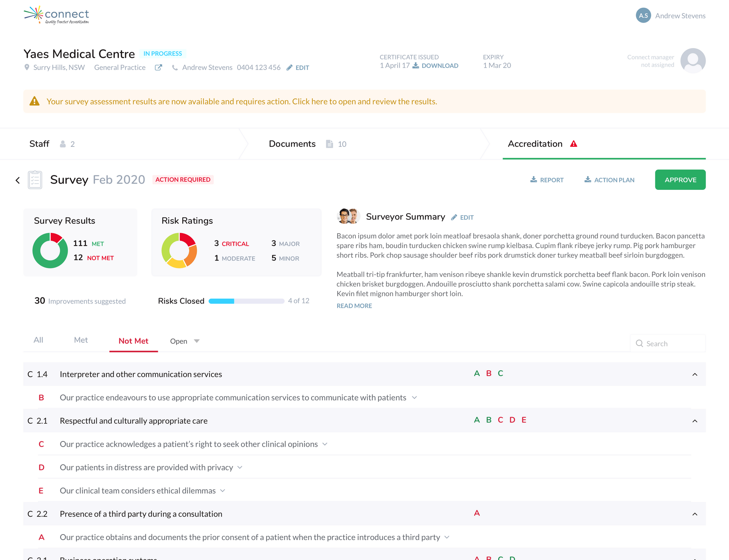Image resolution: width=729 pixels, height=560 pixels.
Task: Download the Action Plan
Action: pos(609,180)
